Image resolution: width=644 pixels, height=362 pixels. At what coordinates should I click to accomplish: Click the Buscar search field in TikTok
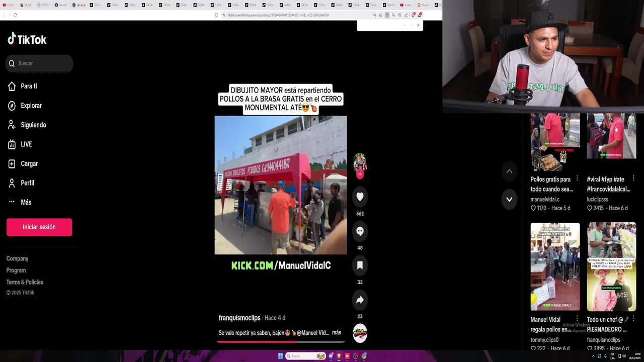[x=39, y=63]
